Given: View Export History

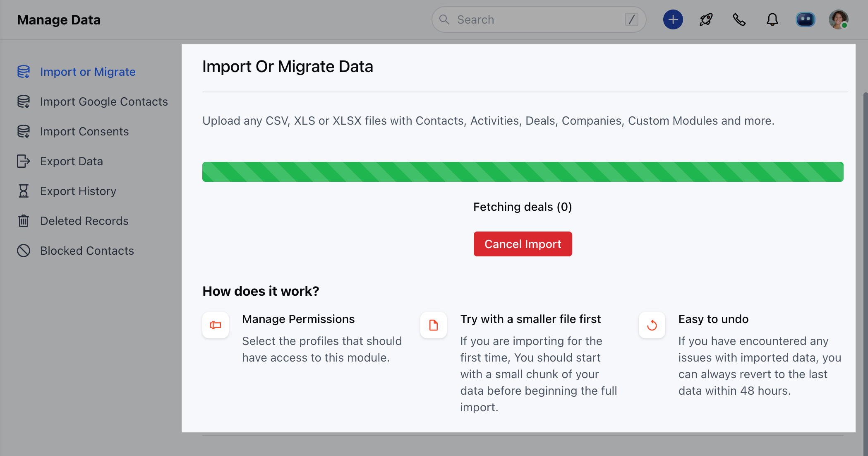Looking at the screenshot, I should pos(78,191).
